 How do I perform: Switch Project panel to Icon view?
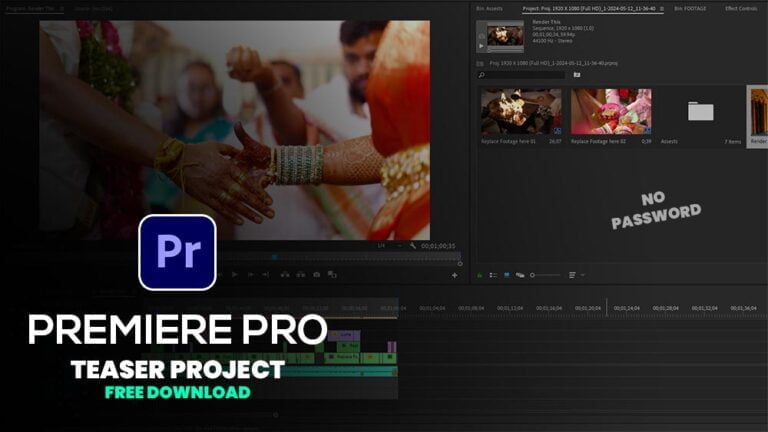(506, 274)
